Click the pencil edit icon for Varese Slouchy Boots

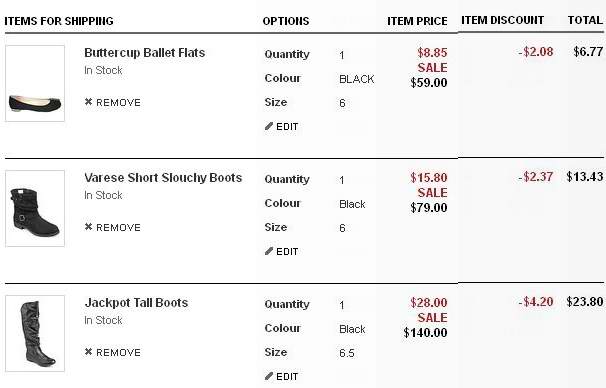tap(269, 251)
